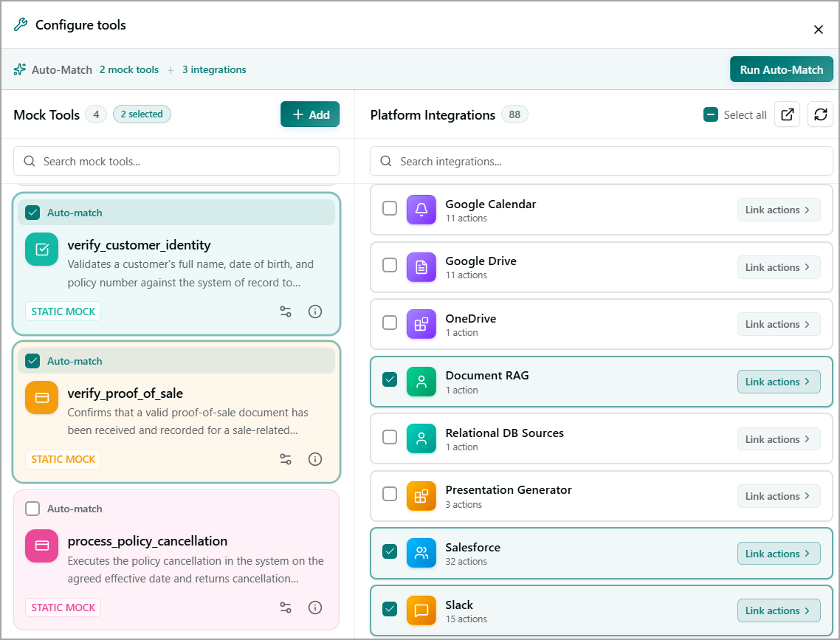Add a new mock tool

(309, 114)
